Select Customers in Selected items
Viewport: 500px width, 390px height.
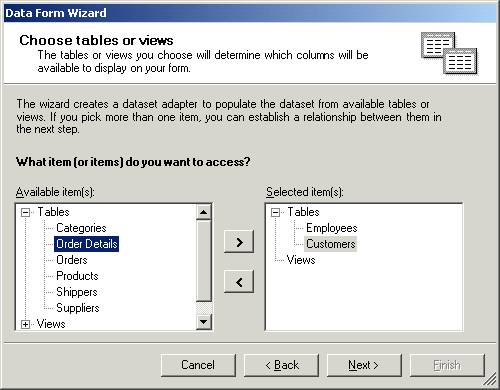(331, 244)
